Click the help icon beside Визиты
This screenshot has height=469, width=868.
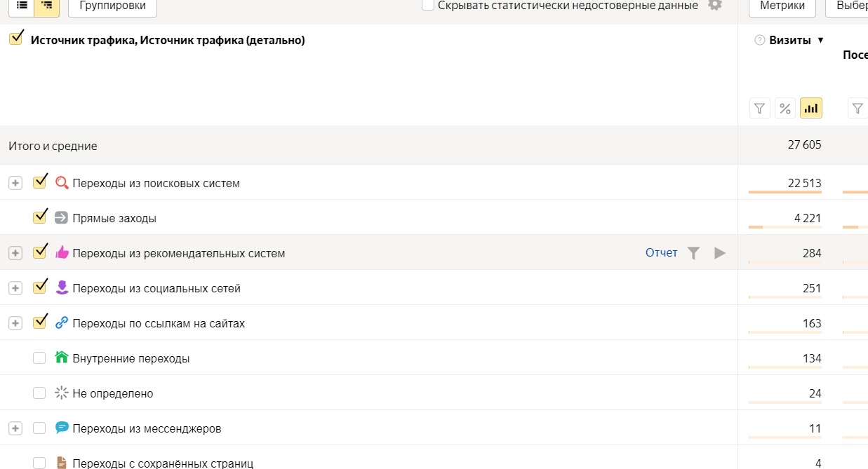[x=759, y=41]
